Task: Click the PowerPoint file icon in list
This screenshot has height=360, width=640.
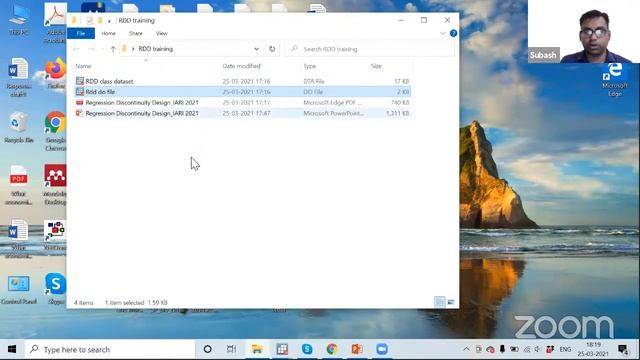Action: (80, 113)
